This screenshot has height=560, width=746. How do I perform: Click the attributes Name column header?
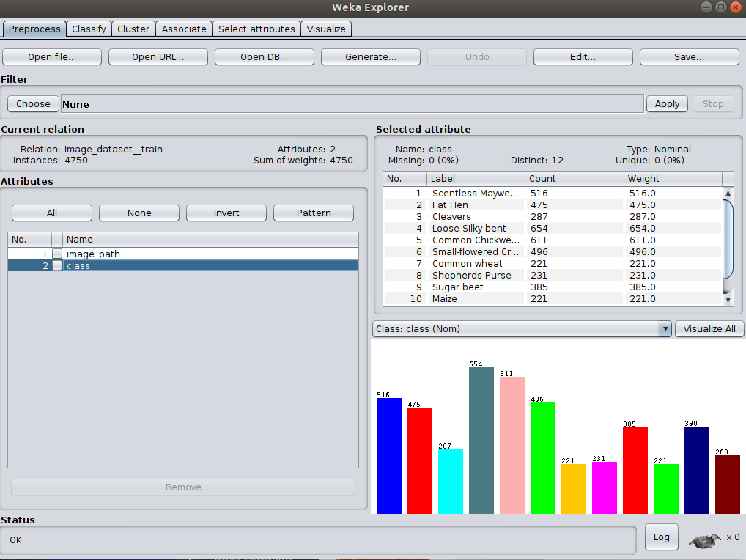click(x=210, y=240)
